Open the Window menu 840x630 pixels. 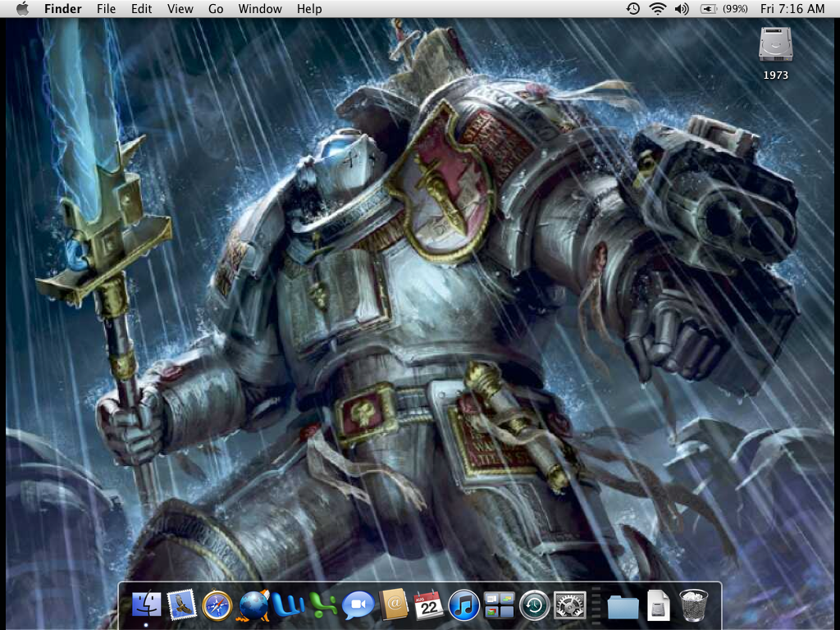click(260, 8)
